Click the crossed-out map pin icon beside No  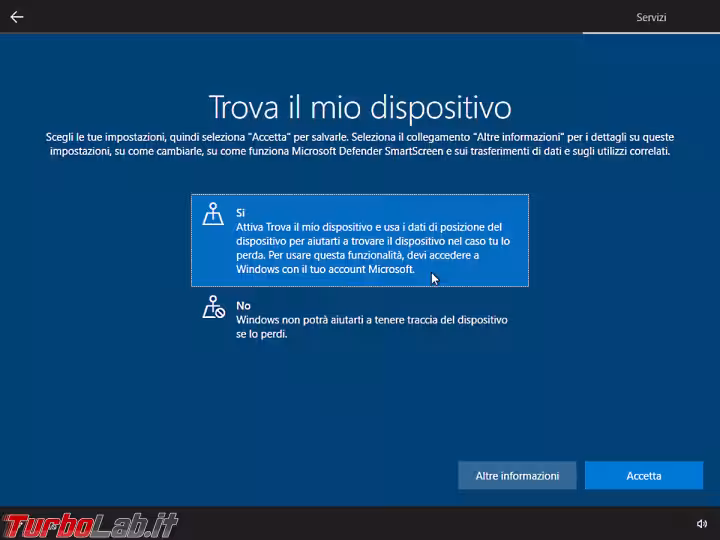click(x=214, y=307)
